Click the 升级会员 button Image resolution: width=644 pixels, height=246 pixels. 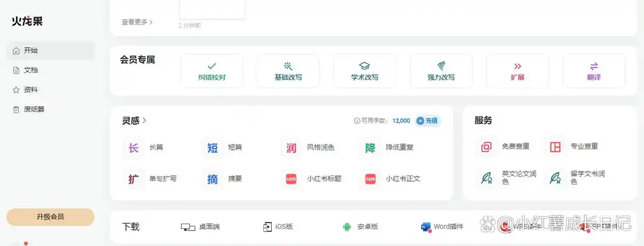click(x=50, y=217)
